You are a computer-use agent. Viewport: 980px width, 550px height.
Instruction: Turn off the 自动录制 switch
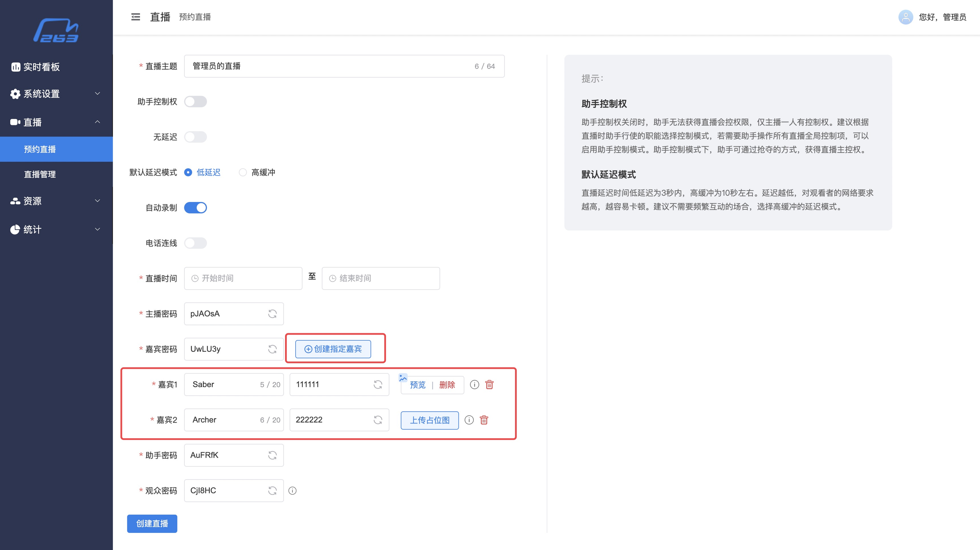tap(196, 208)
